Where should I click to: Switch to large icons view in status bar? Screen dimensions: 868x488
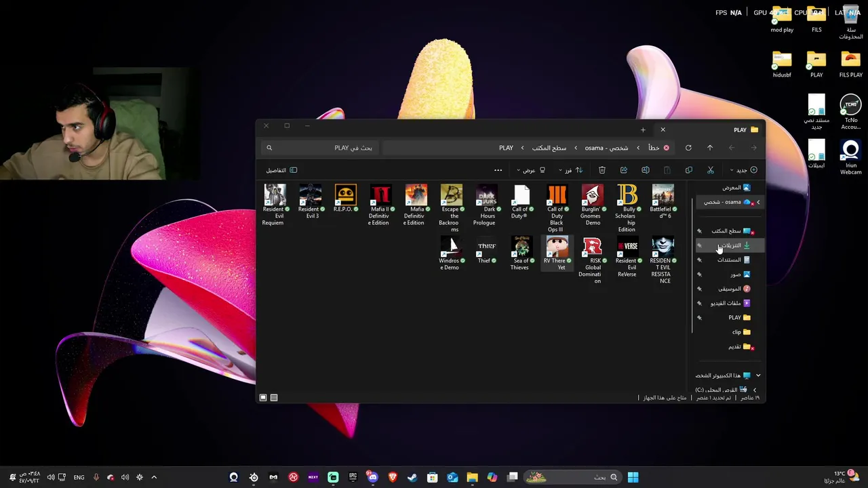(263, 398)
